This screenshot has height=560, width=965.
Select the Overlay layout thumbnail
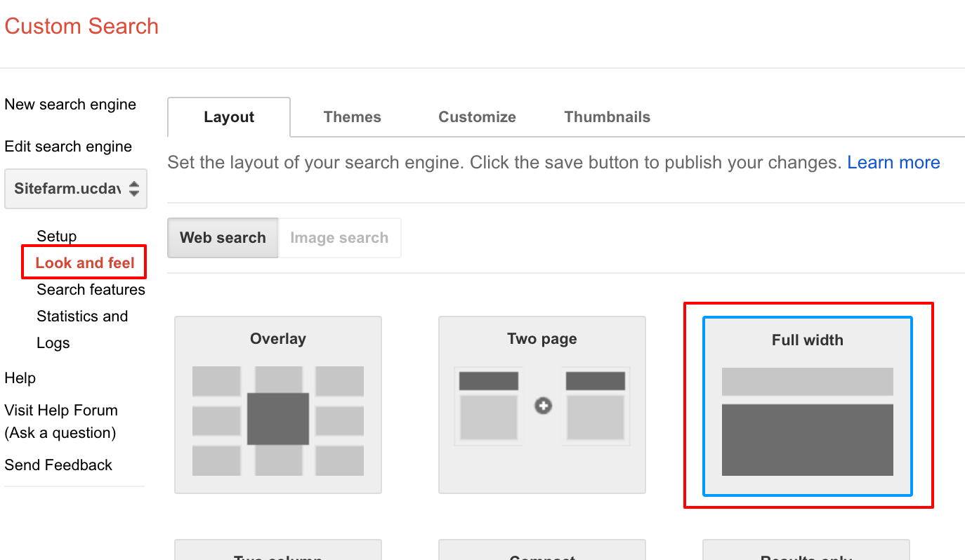277,404
